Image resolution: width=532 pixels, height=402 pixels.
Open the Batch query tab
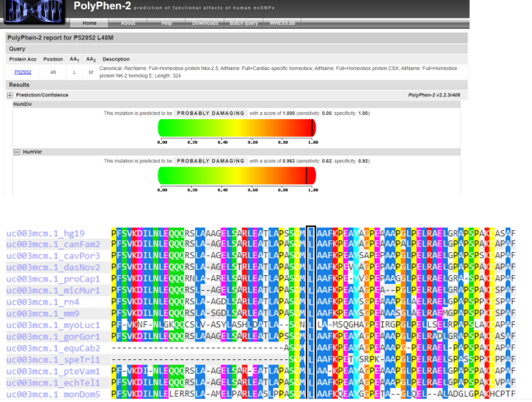coord(244,23)
